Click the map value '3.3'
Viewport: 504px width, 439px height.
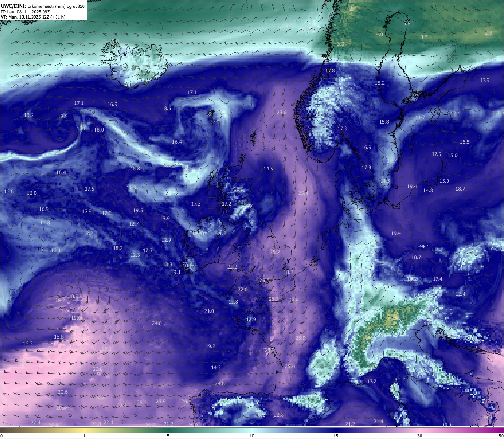(341, 44)
